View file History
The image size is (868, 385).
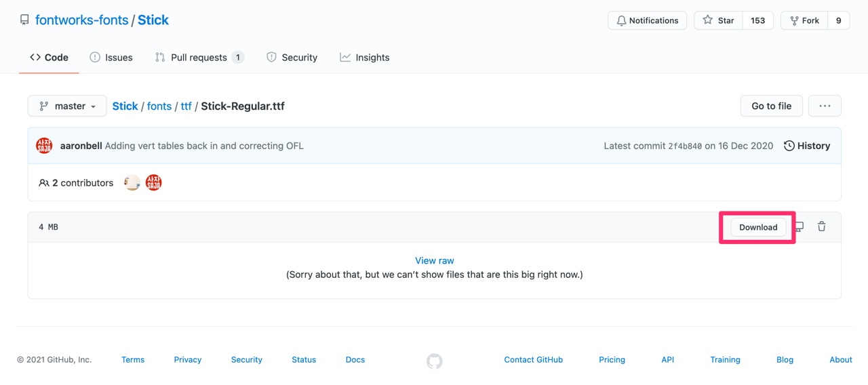point(807,146)
